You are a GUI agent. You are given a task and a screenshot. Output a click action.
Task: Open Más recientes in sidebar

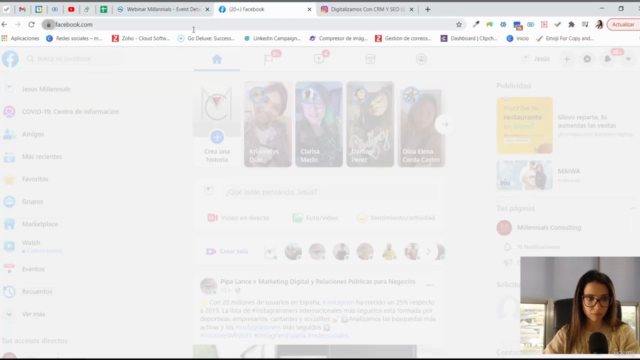42,156
